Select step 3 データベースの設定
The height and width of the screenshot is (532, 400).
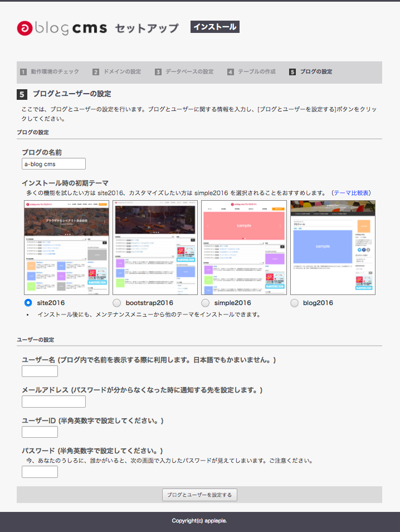[x=184, y=72]
